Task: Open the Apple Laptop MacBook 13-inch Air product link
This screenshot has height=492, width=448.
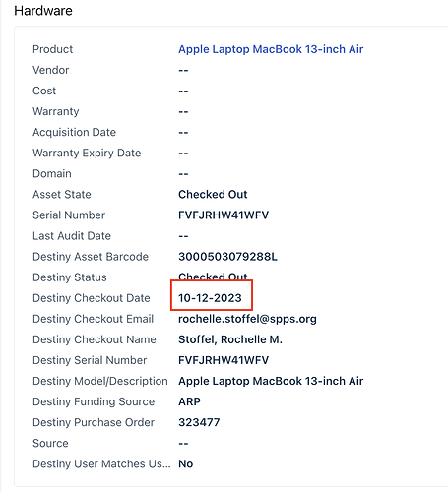Action: [271, 49]
